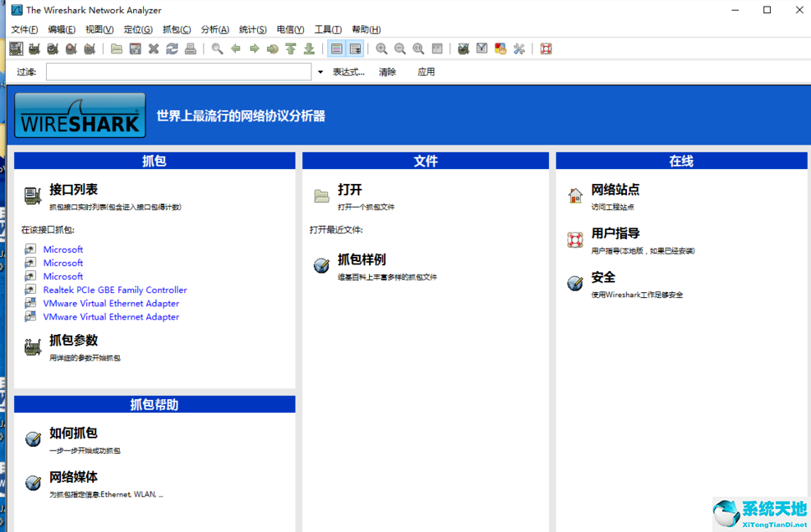Screen dimensions: 811x532
Task: Toggle the zoom to normal size view
Action: 418,48
